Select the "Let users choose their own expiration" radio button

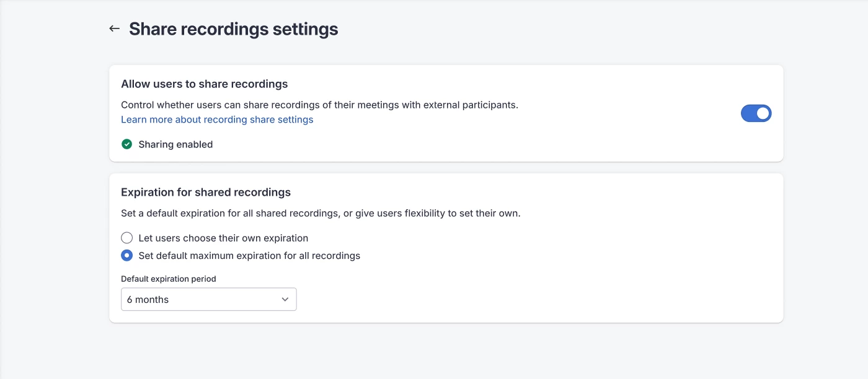pos(126,238)
